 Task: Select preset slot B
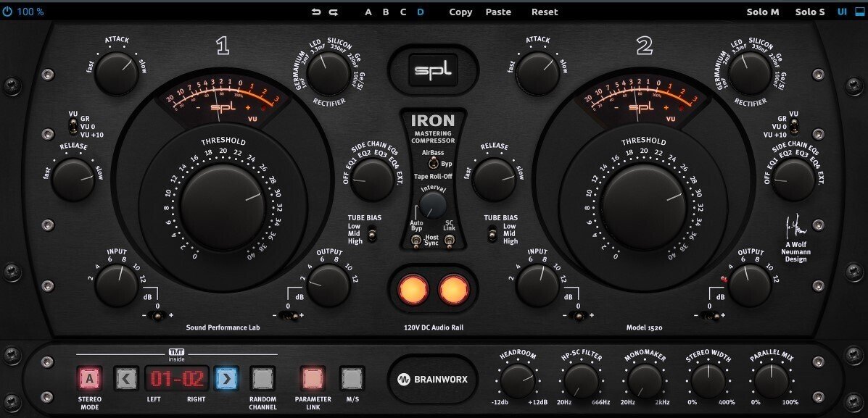coord(386,12)
